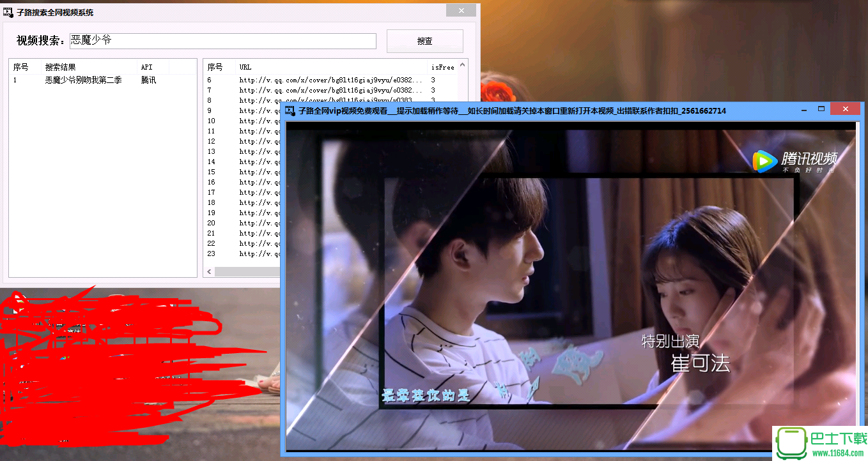Click 腾讯 in the API column
The width and height of the screenshot is (868, 461).
click(148, 80)
